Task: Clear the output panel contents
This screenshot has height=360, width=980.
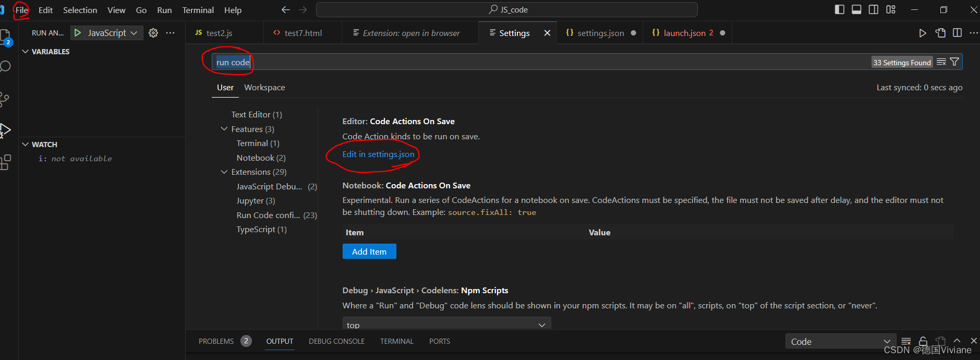Action: (906, 341)
